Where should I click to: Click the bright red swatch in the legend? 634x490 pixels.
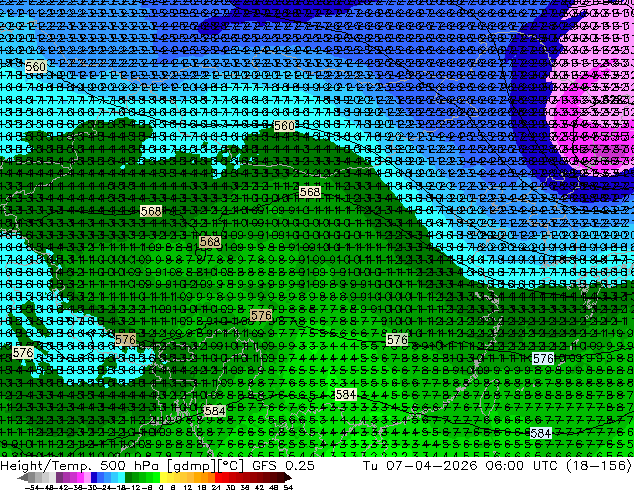click(219, 478)
